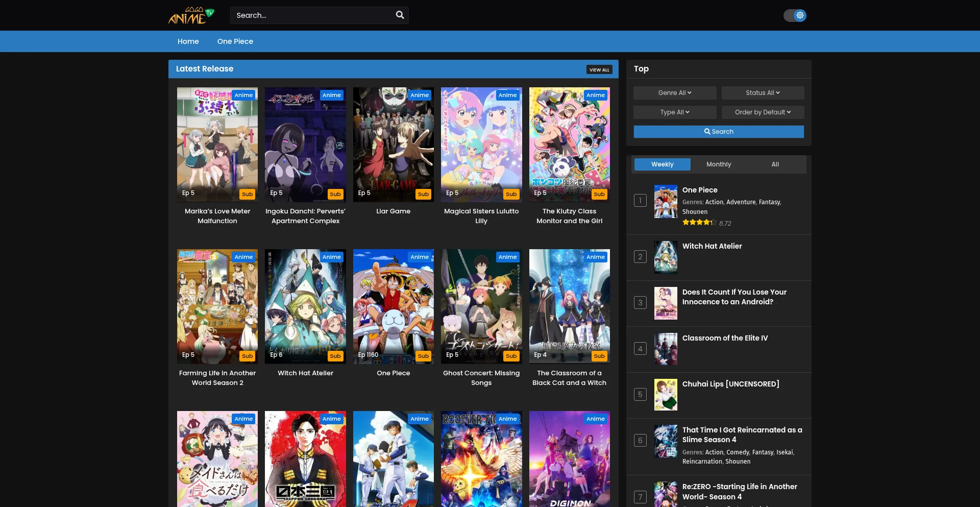The width and height of the screenshot is (980, 507).
Task: Expand the Type All dropdown
Action: coord(675,112)
